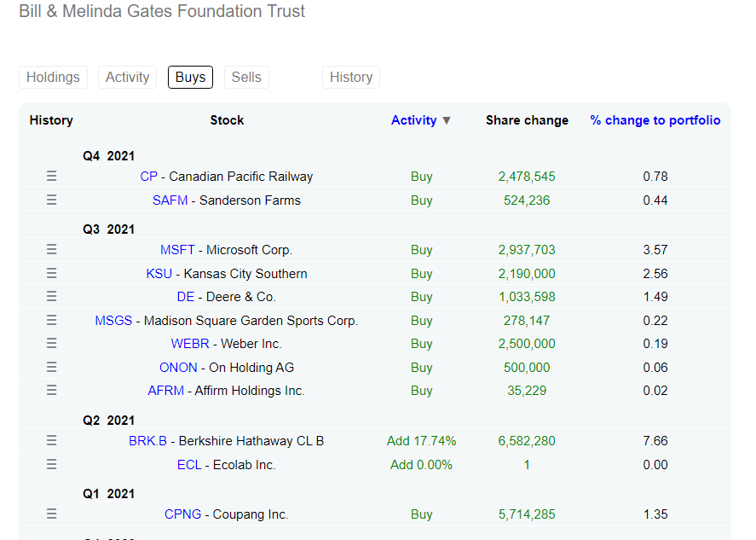The width and height of the screenshot is (756, 540).
Task: Click history icon beside Coupang Inc.
Action: click(x=51, y=514)
